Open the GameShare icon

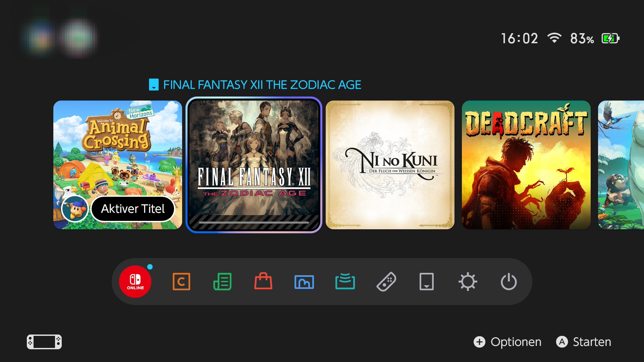pyautogui.click(x=345, y=282)
